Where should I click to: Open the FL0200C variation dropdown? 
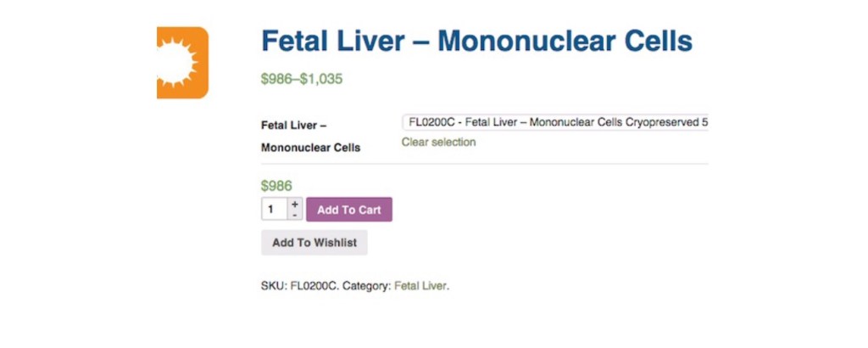tap(555, 123)
